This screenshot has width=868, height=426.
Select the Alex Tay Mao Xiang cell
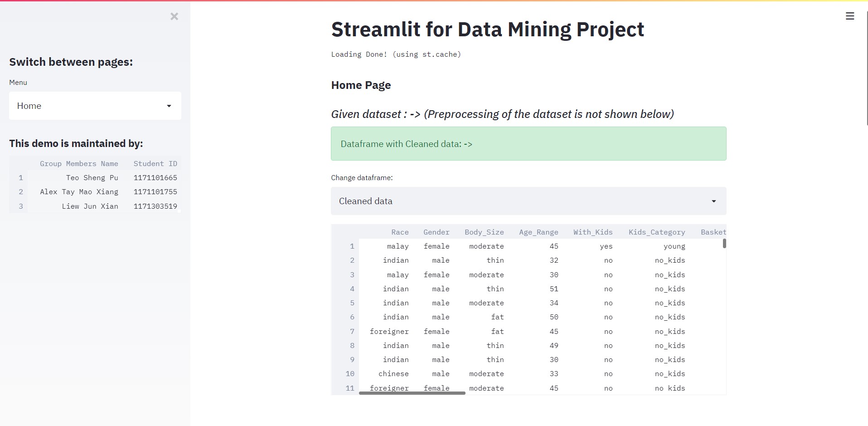pos(79,192)
